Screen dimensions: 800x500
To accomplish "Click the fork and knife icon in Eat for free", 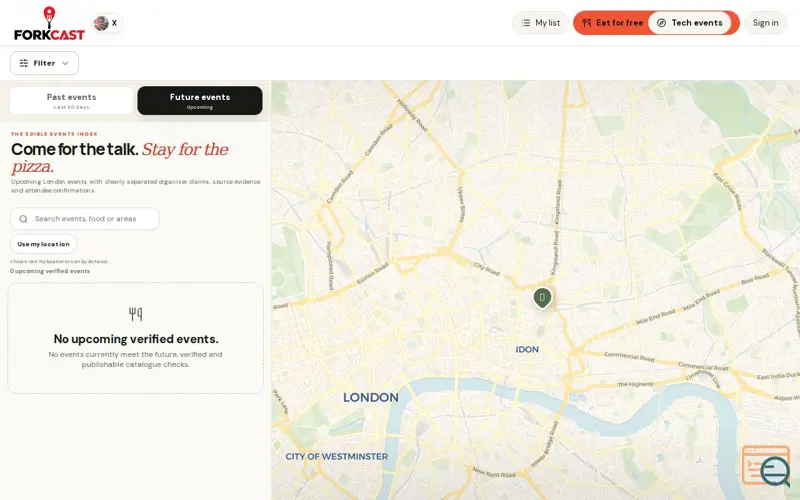I will 587,23.
